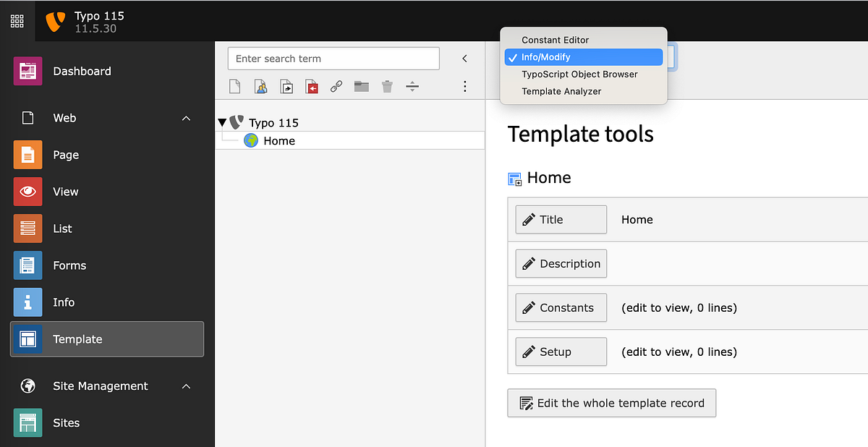Click the link chain icon in the toolbar
868x447 pixels.
click(x=336, y=86)
